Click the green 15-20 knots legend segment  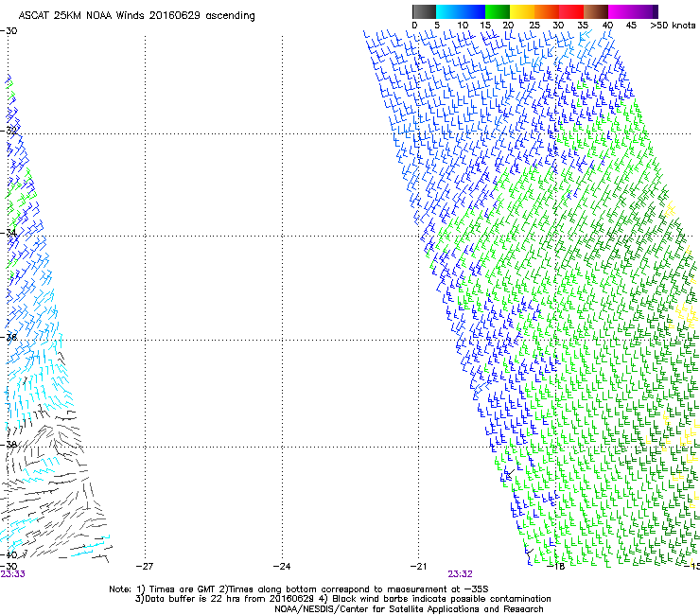tap(498, 11)
